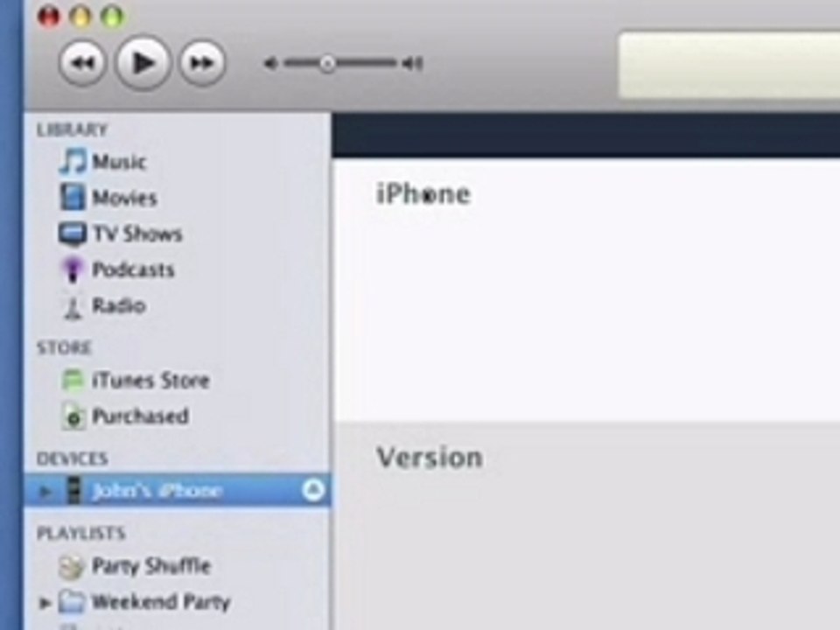Click the high-volume speaker icon

tap(412, 64)
